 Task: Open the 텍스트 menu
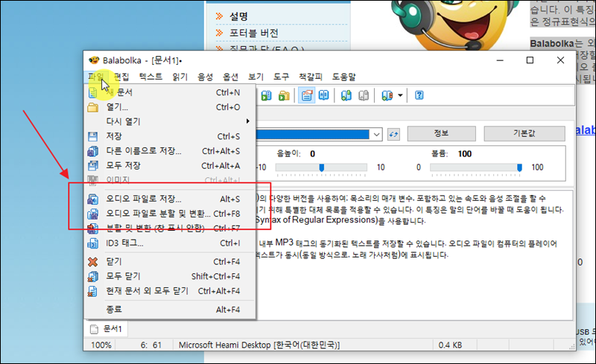[151, 77]
